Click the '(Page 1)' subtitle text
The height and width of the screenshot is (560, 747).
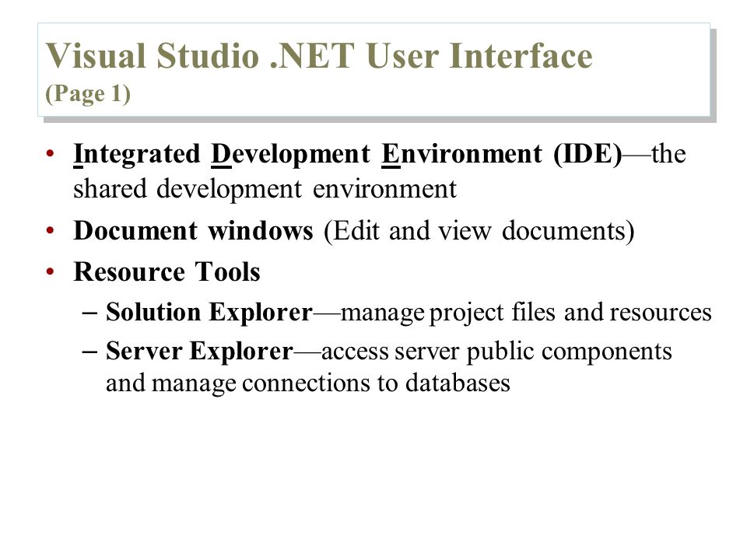(x=88, y=94)
